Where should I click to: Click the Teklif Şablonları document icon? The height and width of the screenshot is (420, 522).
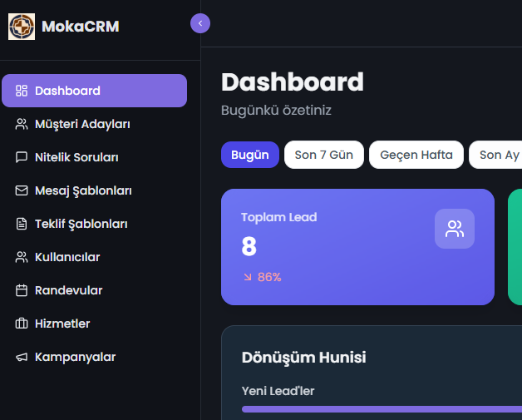tap(22, 224)
